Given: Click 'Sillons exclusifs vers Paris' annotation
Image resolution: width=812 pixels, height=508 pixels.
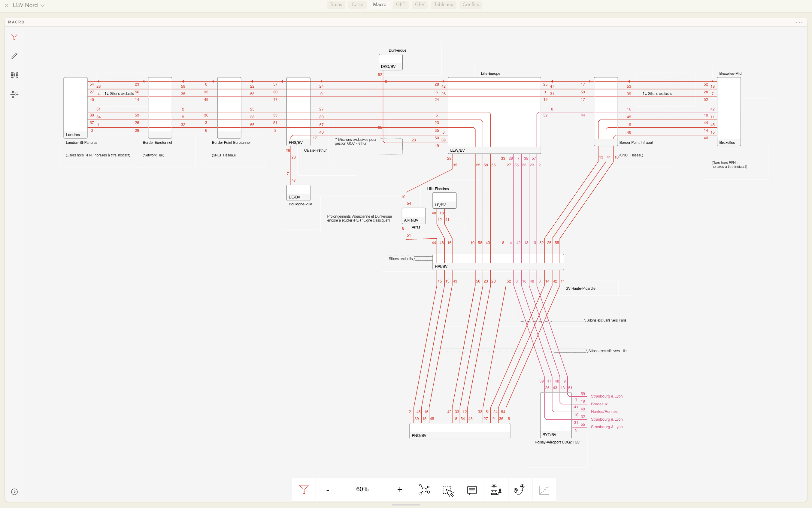Looking at the screenshot, I should pos(606,321).
